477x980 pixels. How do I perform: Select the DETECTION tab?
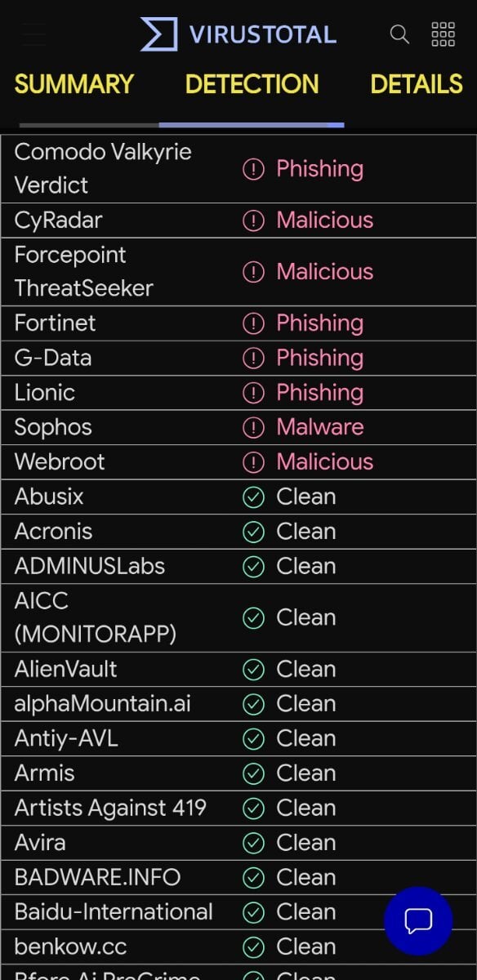pyautogui.click(x=252, y=84)
